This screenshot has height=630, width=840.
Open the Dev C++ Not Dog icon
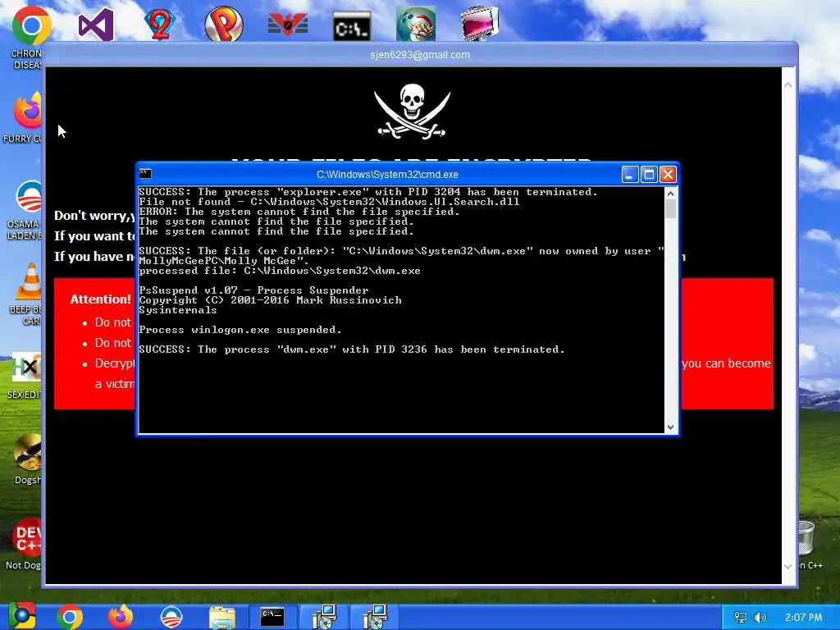(27, 537)
